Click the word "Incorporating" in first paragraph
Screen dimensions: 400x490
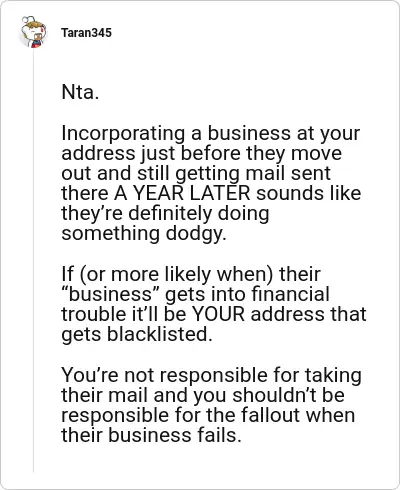(x=123, y=133)
